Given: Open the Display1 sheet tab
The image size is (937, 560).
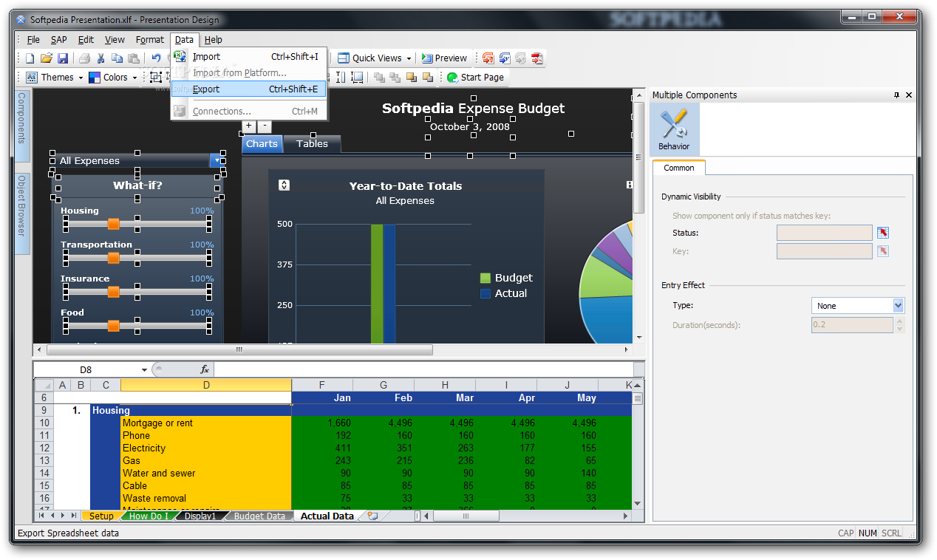Looking at the screenshot, I should 200,516.
